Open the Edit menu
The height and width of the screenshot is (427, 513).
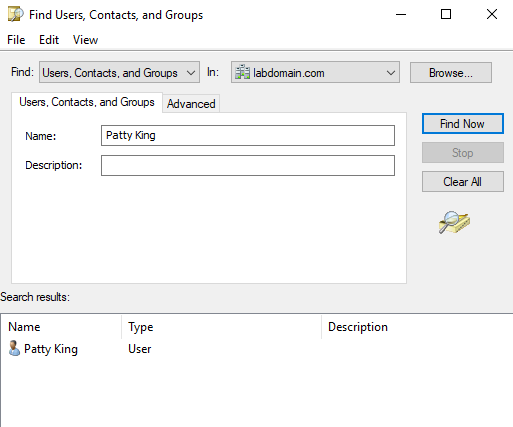49,40
